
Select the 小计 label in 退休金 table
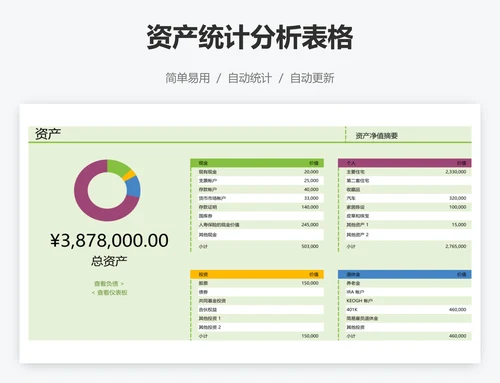pyautogui.click(x=351, y=336)
